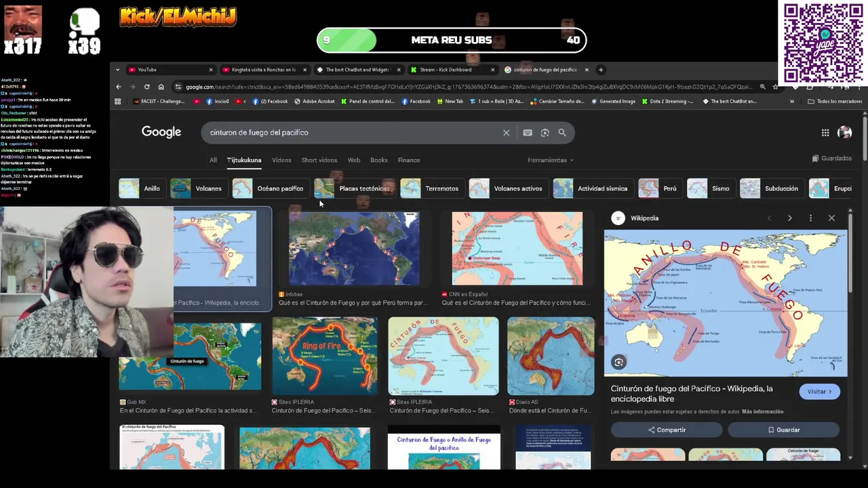
Task: Open the CNN en Español image thumbnail
Action: tap(517, 248)
